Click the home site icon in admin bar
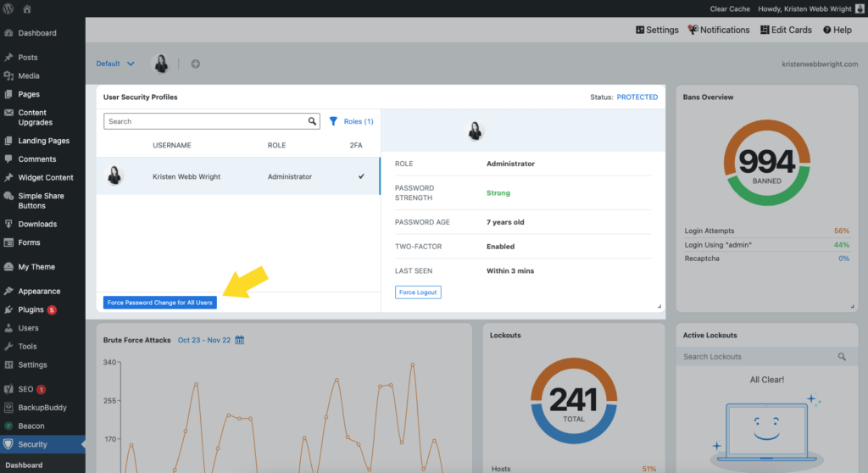 [x=27, y=8]
